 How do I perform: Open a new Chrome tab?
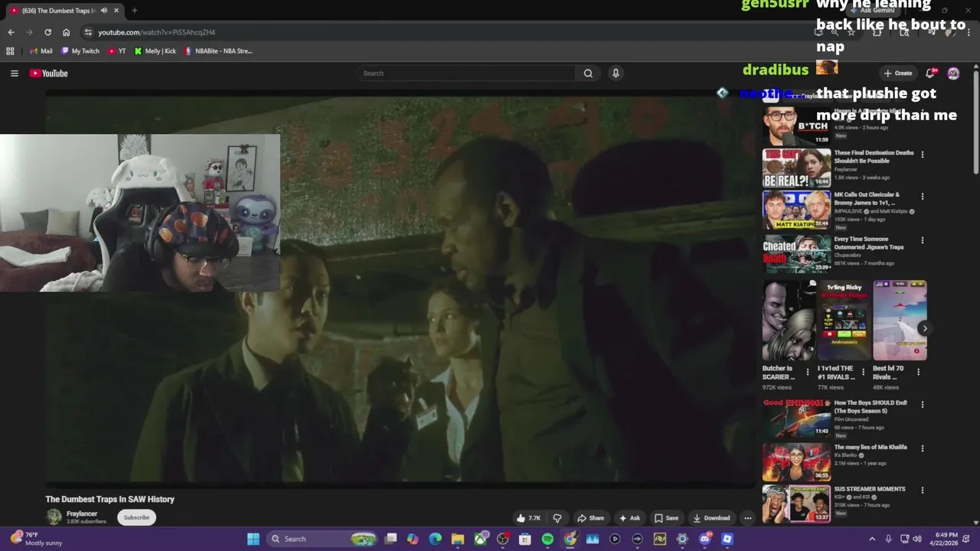pyautogui.click(x=134, y=11)
